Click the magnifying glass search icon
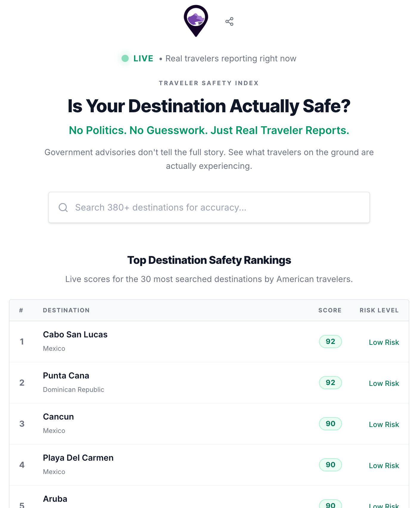 point(63,208)
